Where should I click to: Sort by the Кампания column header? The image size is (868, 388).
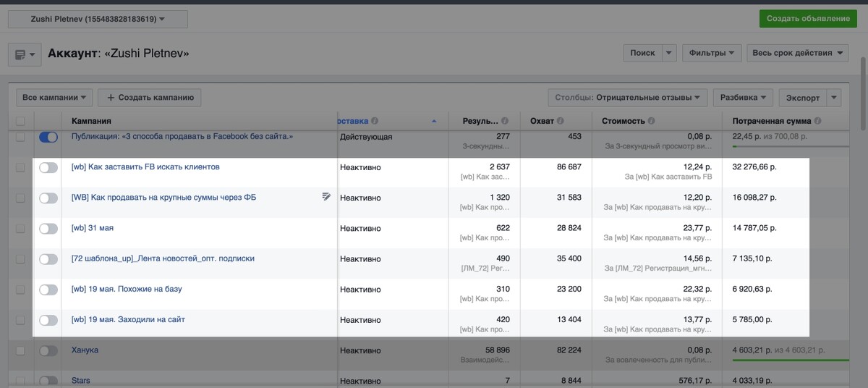click(x=91, y=121)
